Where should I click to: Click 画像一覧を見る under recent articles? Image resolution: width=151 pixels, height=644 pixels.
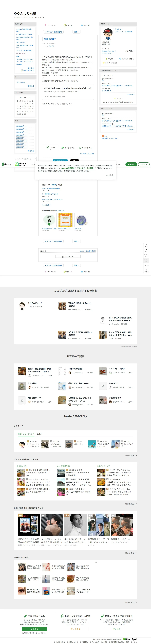(27, 70)
